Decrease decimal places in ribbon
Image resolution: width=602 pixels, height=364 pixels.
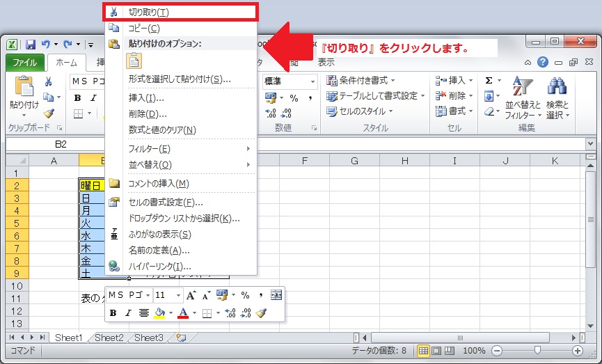(287, 113)
